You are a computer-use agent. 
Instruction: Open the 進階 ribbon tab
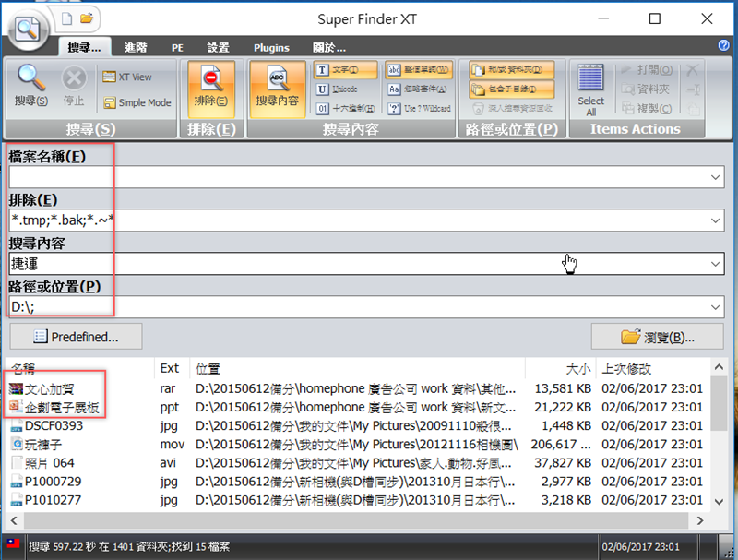[x=136, y=48]
